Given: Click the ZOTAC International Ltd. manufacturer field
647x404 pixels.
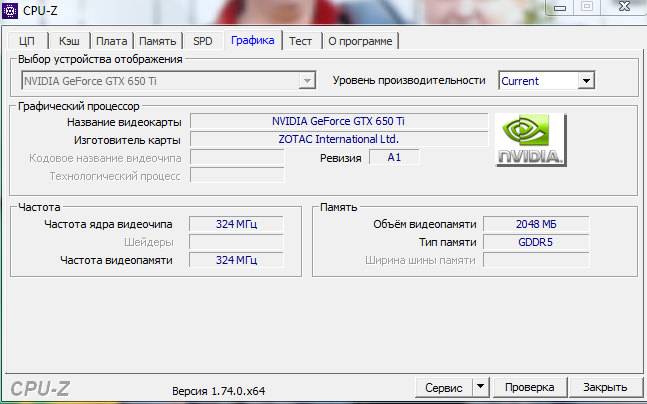Looking at the screenshot, I should click(x=339, y=139).
